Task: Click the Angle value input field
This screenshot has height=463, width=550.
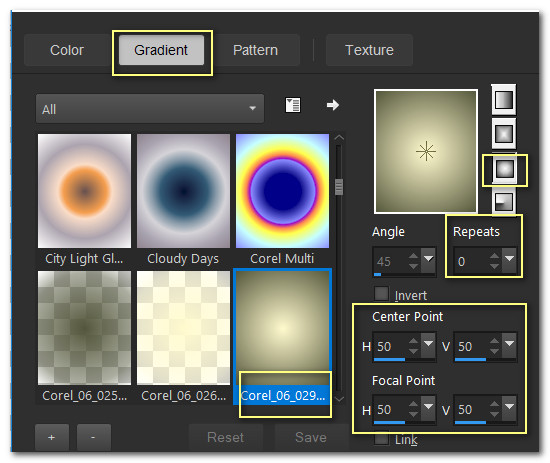Action: [x=391, y=261]
